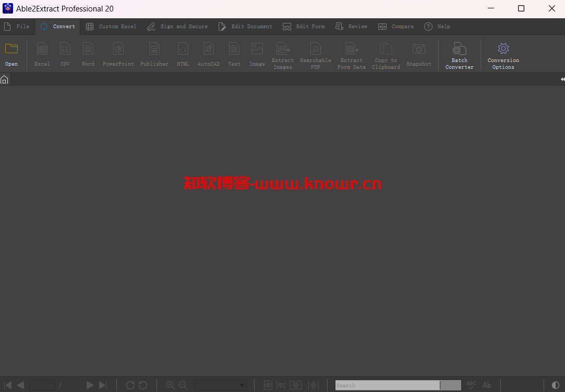This screenshot has height=392, width=565.
Task: Minimize the Able2Extract window
Action: pyautogui.click(x=491, y=8)
